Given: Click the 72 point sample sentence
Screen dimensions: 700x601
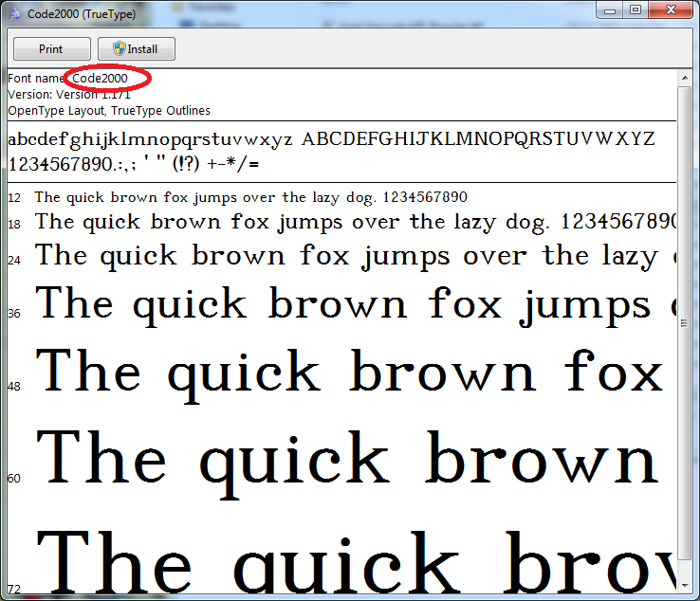Looking at the screenshot, I should coord(356,561).
